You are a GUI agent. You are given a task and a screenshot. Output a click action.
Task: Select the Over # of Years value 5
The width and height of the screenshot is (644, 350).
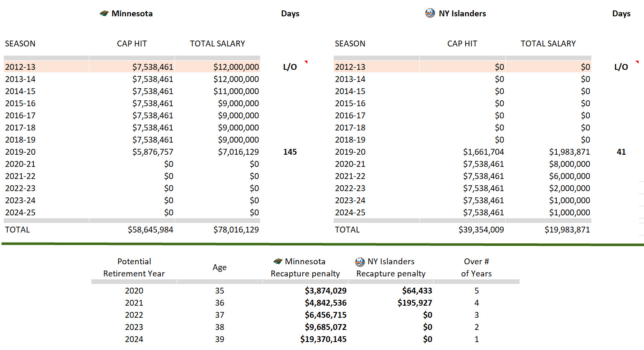click(477, 291)
